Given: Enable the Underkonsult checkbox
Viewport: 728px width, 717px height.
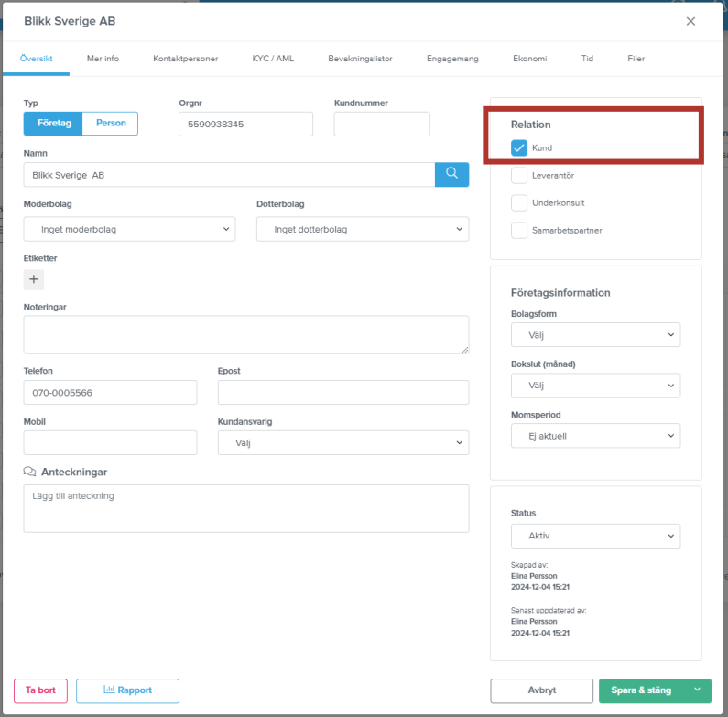Looking at the screenshot, I should tap(519, 203).
